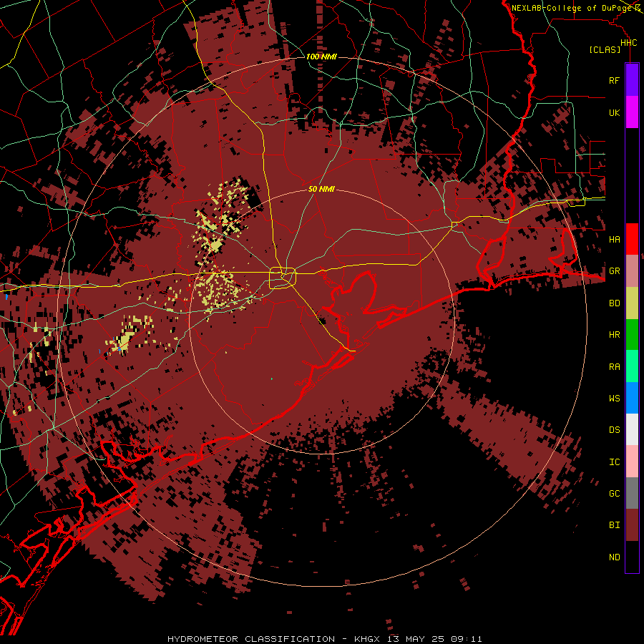Click the "100 NMI" range ring label
Viewport: 644px width, 644px height.
pyautogui.click(x=321, y=57)
